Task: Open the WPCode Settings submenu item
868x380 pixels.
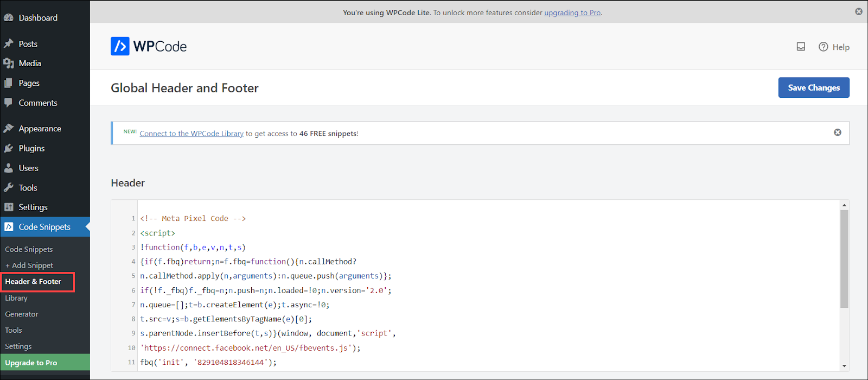Action: 18,346
